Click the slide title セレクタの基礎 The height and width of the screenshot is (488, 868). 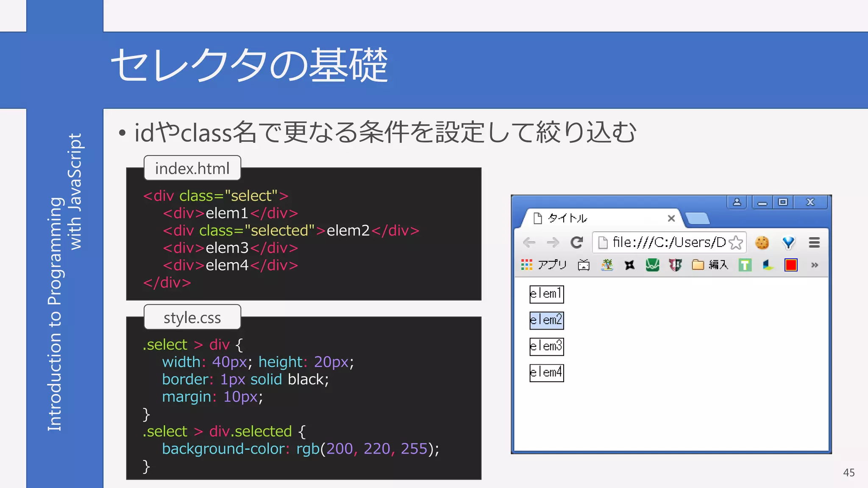tap(249, 64)
